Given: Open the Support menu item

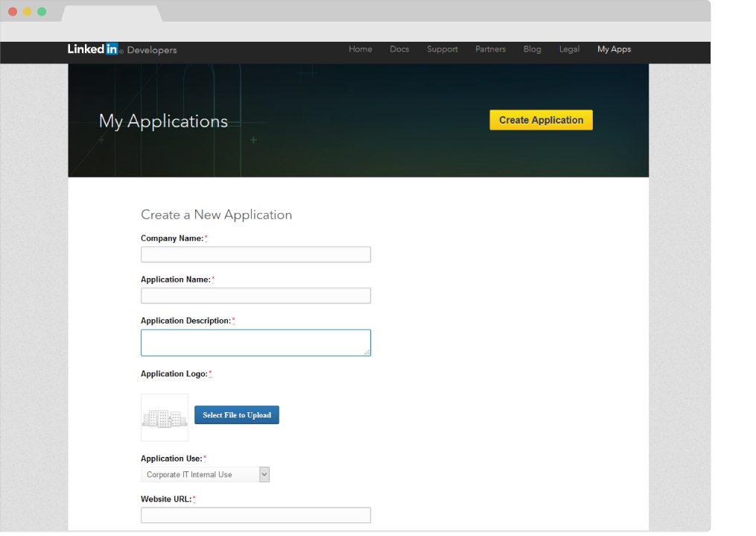Looking at the screenshot, I should (x=442, y=49).
